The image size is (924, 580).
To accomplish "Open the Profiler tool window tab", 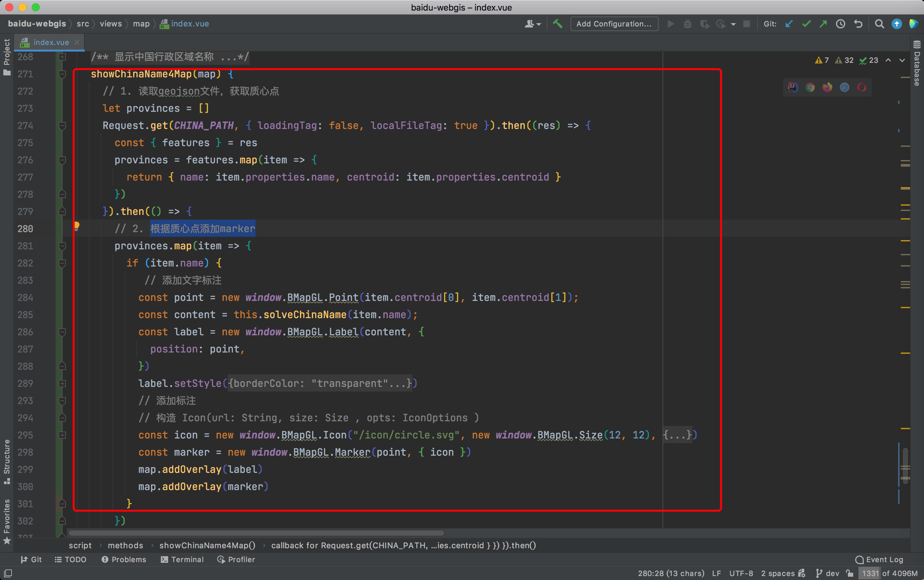I will 236,559.
